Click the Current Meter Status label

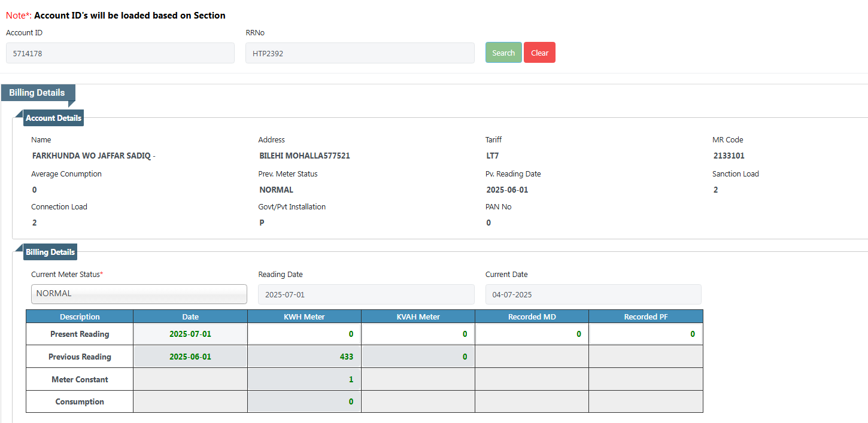[67, 274]
